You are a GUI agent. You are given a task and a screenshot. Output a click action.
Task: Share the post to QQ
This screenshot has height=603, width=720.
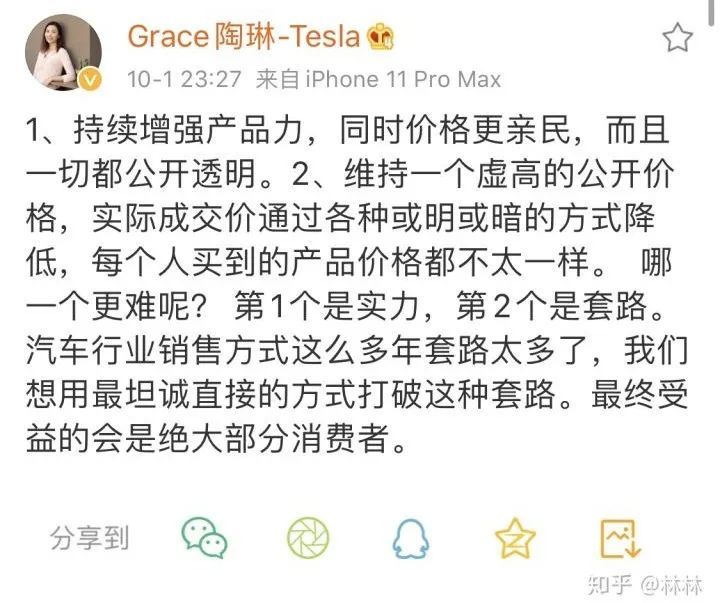coord(411,539)
